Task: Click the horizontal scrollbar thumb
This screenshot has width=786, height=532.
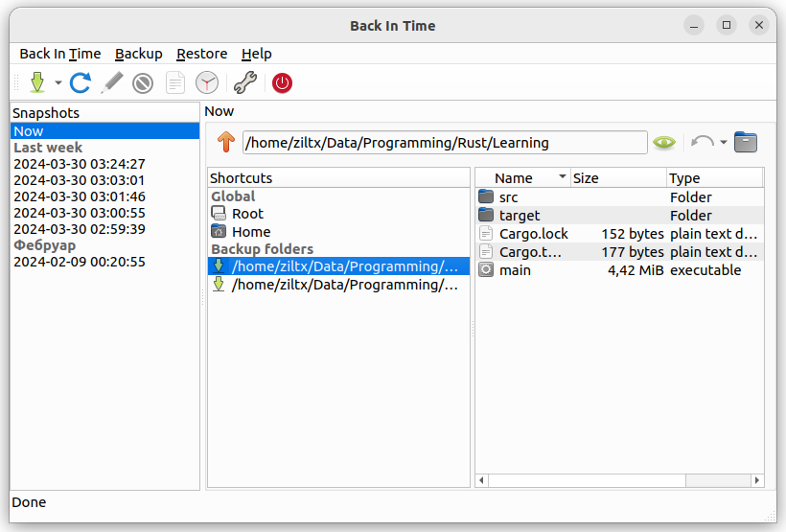Action: click(x=587, y=480)
